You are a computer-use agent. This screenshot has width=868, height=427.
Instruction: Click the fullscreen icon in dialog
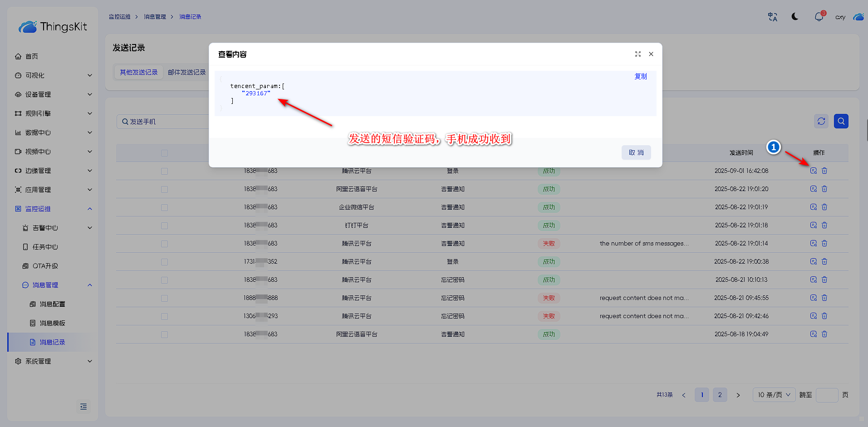(638, 54)
